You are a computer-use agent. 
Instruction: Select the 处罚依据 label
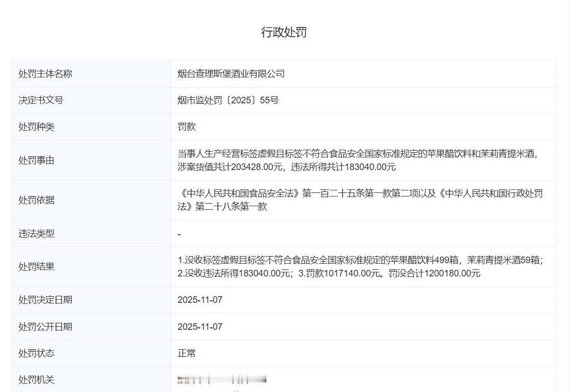coord(36,200)
